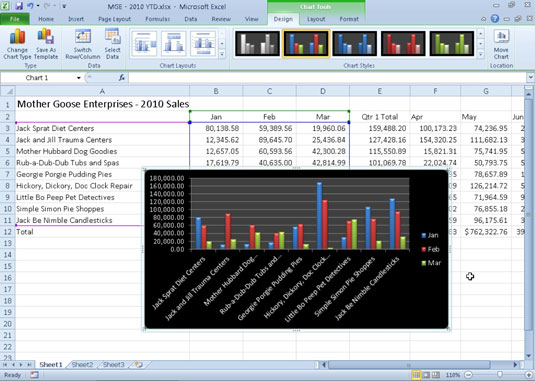The width and height of the screenshot is (535, 381).
Task: Open the View tab
Action: (x=251, y=19)
